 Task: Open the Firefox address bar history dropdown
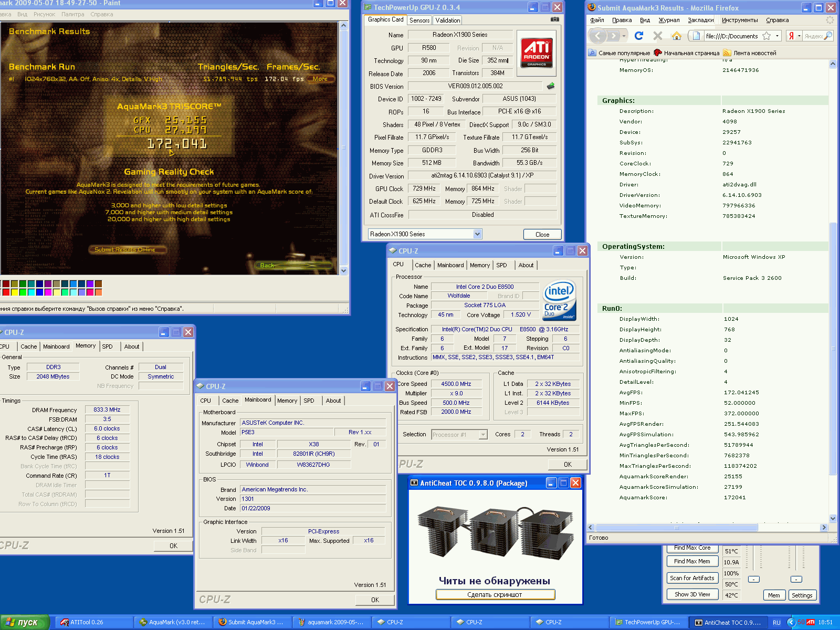click(x=777, y=36)
